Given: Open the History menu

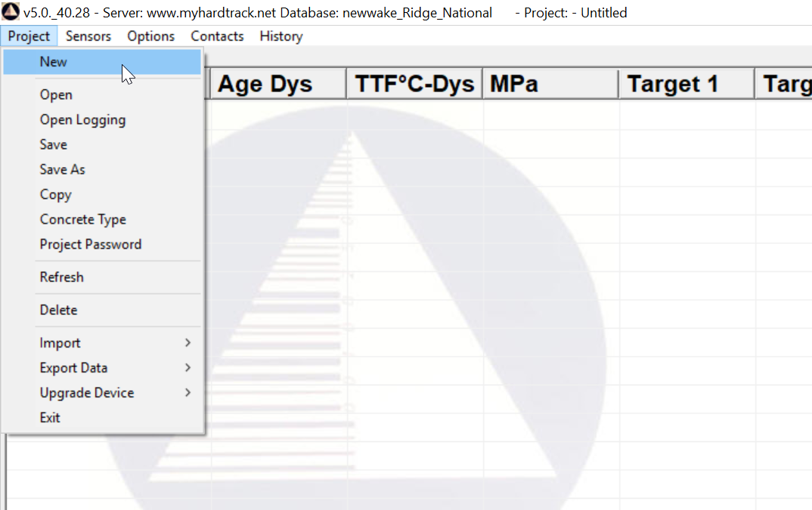Looking at the screenshot, I should 281,36.
